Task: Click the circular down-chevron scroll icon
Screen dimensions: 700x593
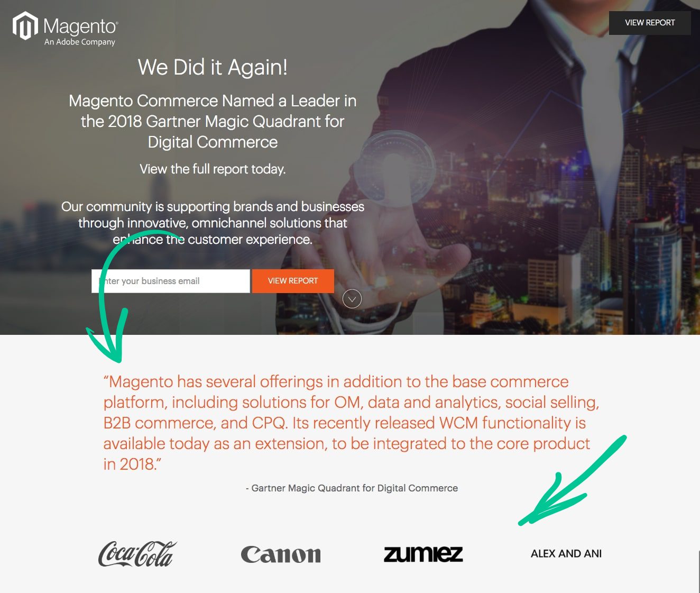Action: [x=352, y=299]
